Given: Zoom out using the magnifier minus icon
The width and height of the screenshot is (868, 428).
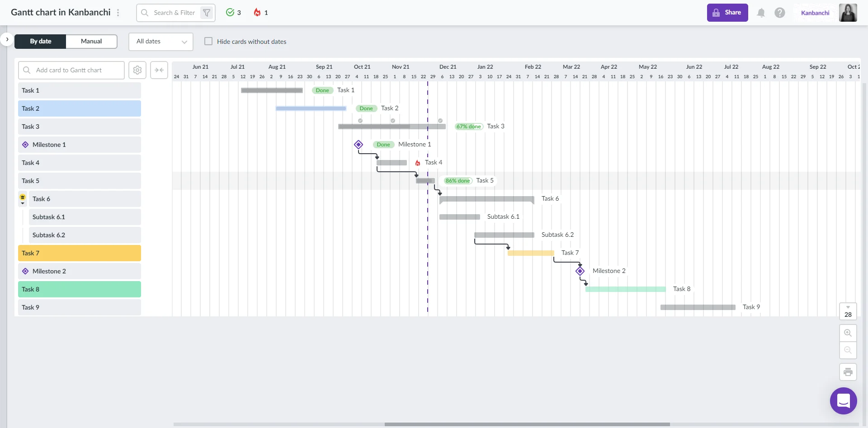Looking at the screenshot, I should click(x=848, y=350).
